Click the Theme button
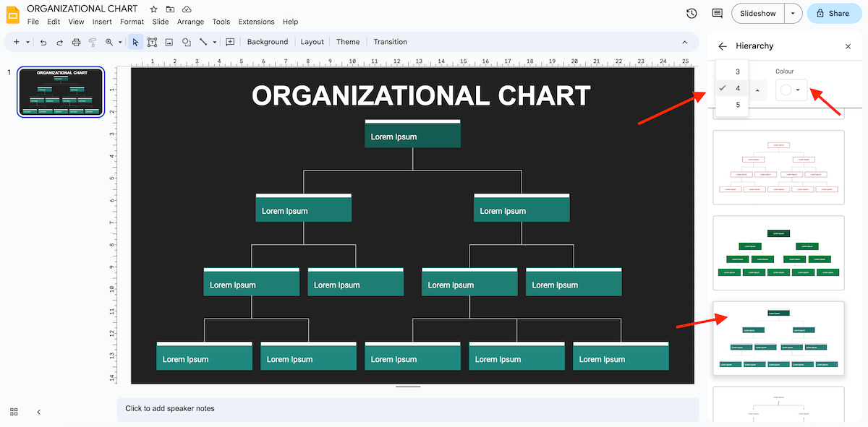The image size is (868, 427). coord(348,42)
